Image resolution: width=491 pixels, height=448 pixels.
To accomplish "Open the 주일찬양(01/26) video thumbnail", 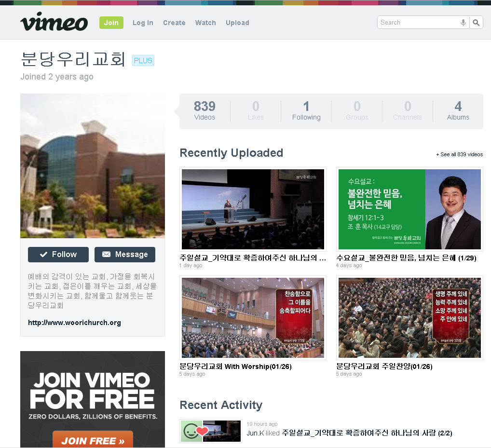I will 409,318.
